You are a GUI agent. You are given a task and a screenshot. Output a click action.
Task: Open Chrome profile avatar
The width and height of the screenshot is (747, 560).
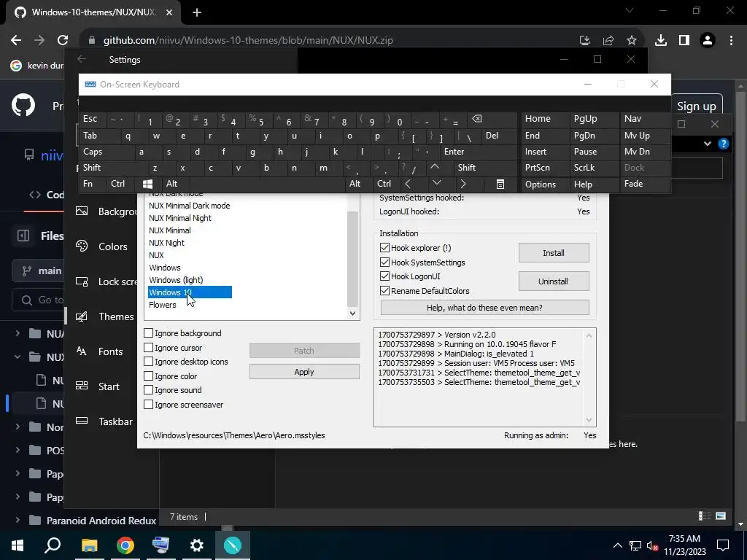(708, 41)
